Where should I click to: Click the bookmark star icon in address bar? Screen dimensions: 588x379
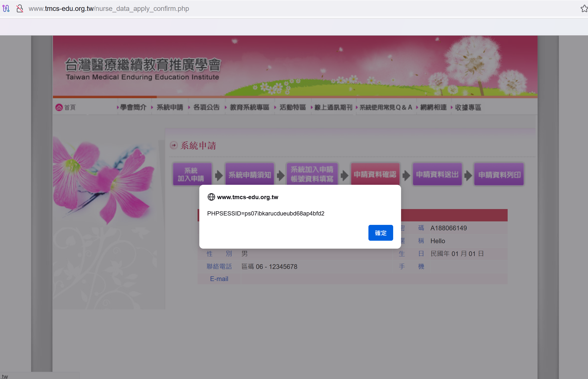pyautogui.click(x=584, y=9)
